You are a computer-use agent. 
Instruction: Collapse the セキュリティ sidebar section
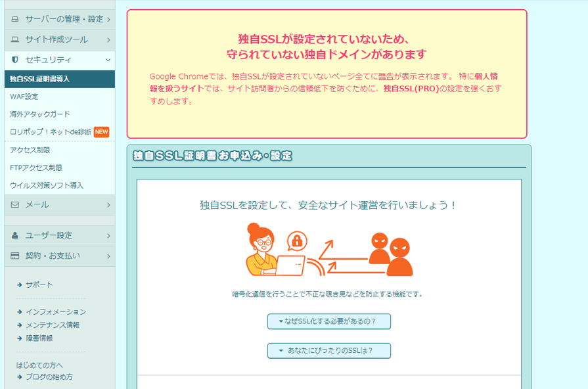[59, 60]
